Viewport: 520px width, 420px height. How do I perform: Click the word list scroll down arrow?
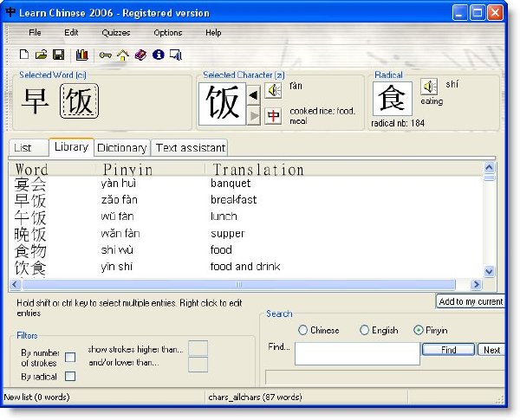[x=489, y=272]
